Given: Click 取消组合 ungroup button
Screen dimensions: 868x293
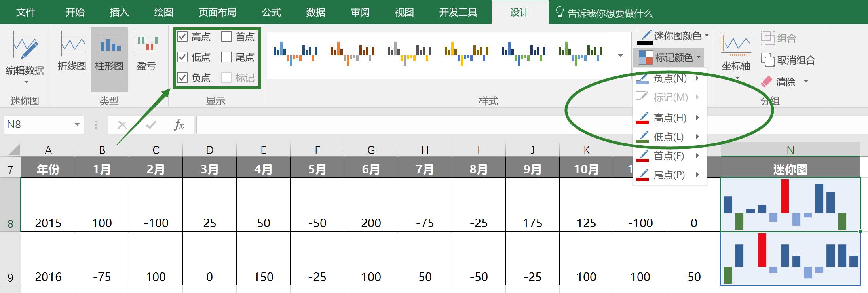Looking at the screenshot, I should click(x=788, y=60).
